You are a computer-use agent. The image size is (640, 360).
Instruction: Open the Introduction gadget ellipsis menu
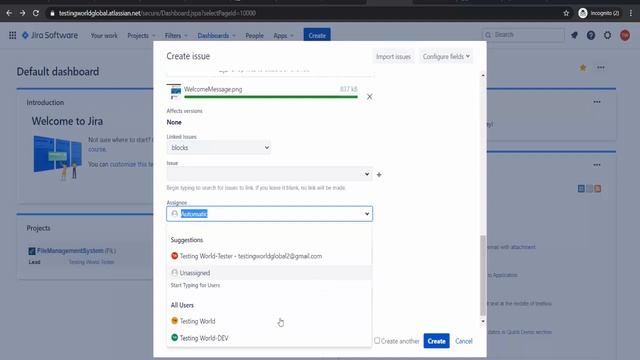[x=597, y=102]
